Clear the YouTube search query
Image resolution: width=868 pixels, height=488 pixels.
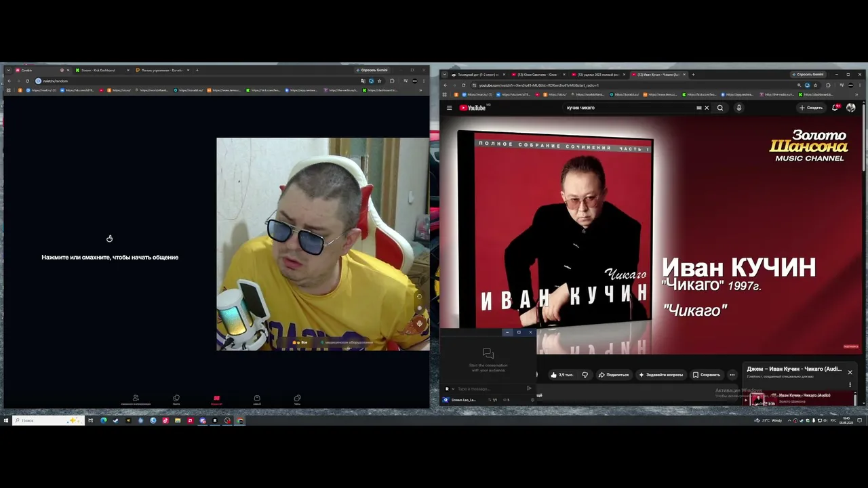[x=707, y=108]
